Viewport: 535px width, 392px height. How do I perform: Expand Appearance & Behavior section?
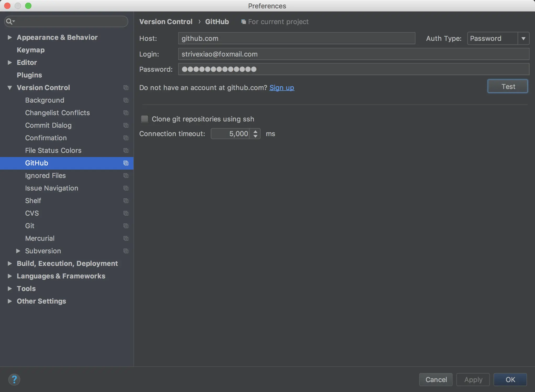click(10, 37)
